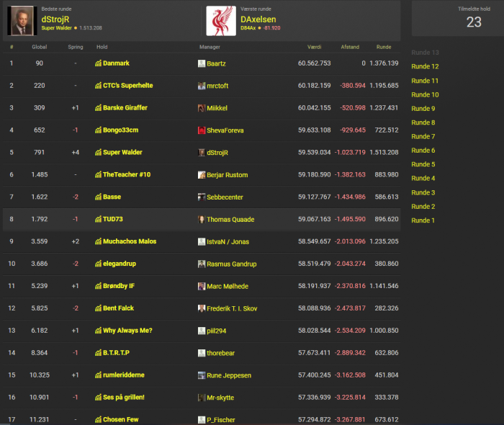Viewport: 504px width, 425px height.
Task: Click the Global column header
Action: coord(39,47)
